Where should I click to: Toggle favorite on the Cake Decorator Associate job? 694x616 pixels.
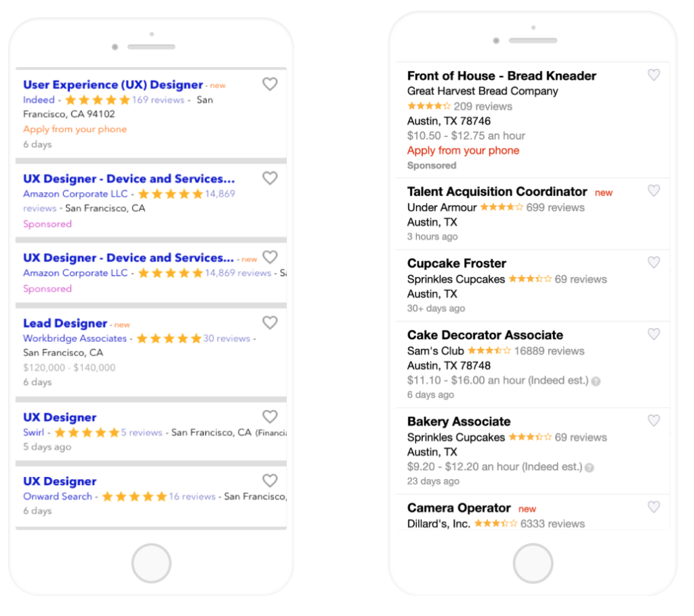point(653,334)
